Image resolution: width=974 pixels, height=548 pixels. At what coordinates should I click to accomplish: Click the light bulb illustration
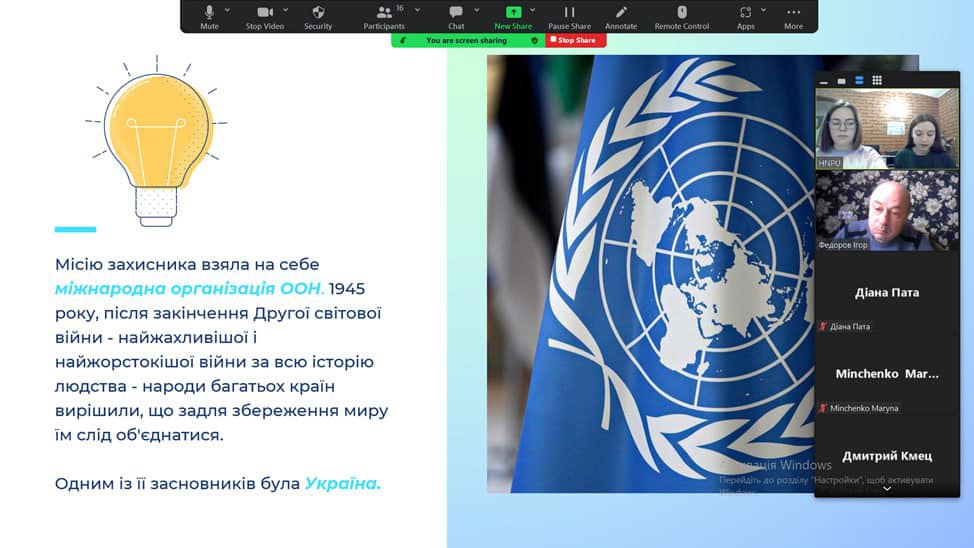[156, 141]
